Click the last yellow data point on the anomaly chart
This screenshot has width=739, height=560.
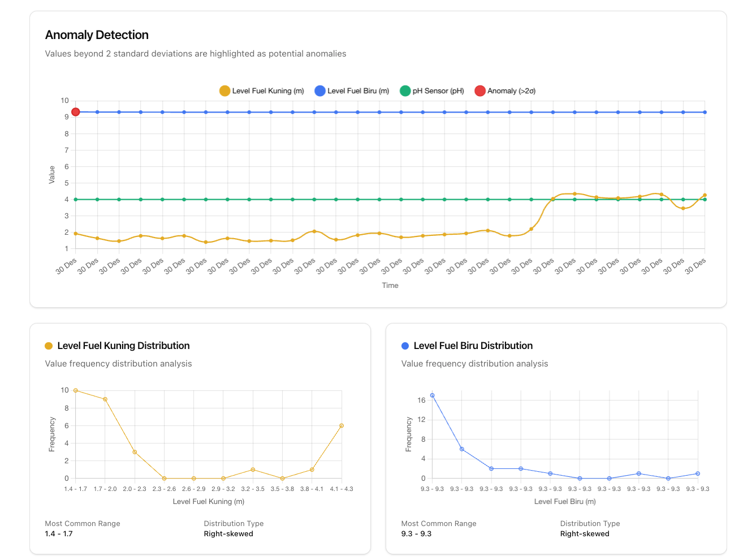tap(705, 195)
